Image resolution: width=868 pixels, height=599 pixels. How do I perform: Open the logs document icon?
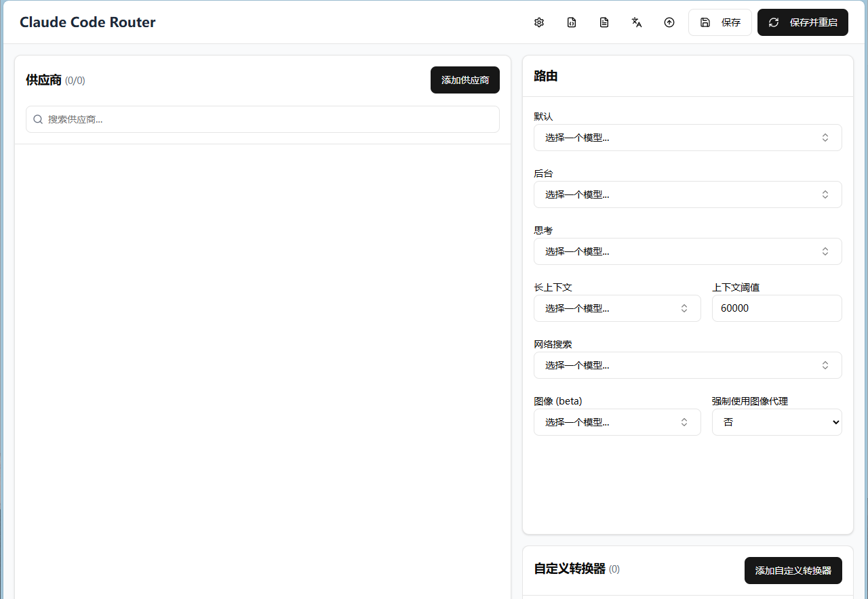point(604,22)
